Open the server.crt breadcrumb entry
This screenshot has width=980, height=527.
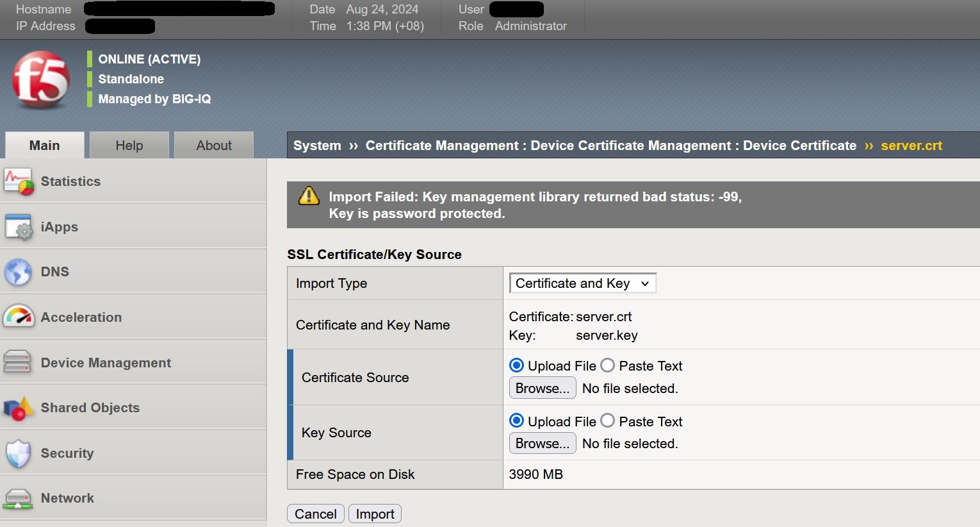[911, 146]
